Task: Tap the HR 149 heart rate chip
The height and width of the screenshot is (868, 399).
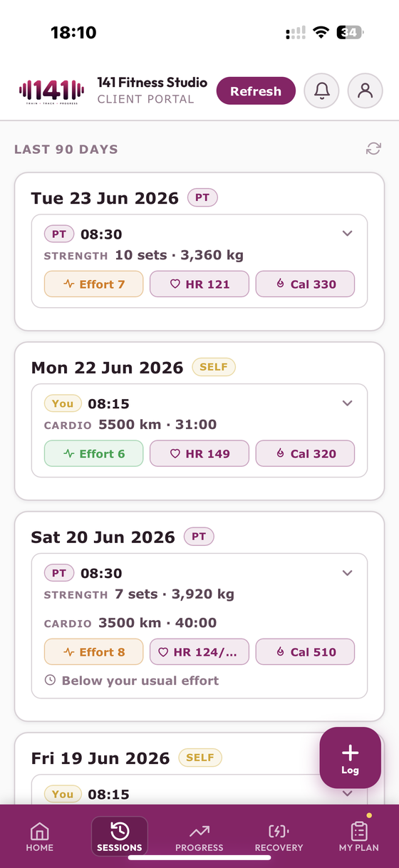Action: (x=199, y=453)
